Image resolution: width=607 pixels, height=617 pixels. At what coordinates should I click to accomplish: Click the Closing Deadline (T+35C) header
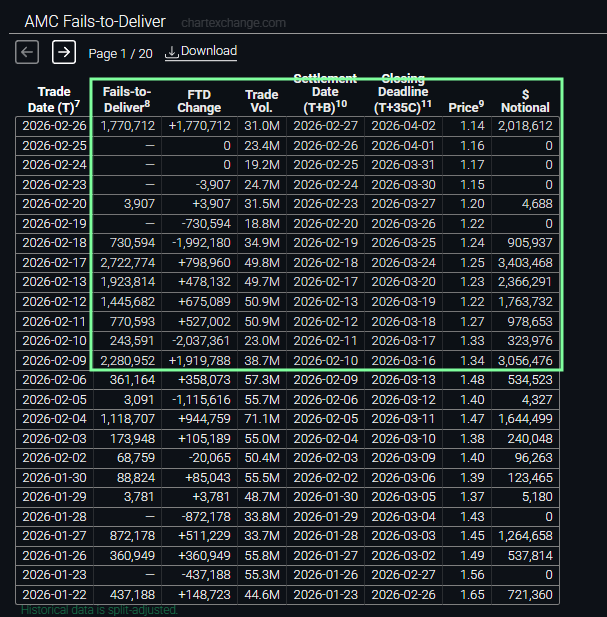pyautogui.click(x=403, y=94)
